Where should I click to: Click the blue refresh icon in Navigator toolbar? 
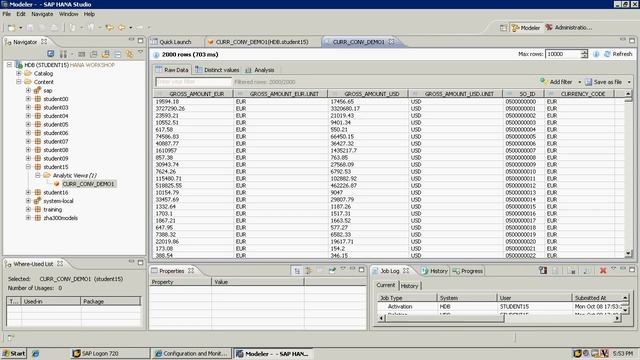tap(51, 54)
